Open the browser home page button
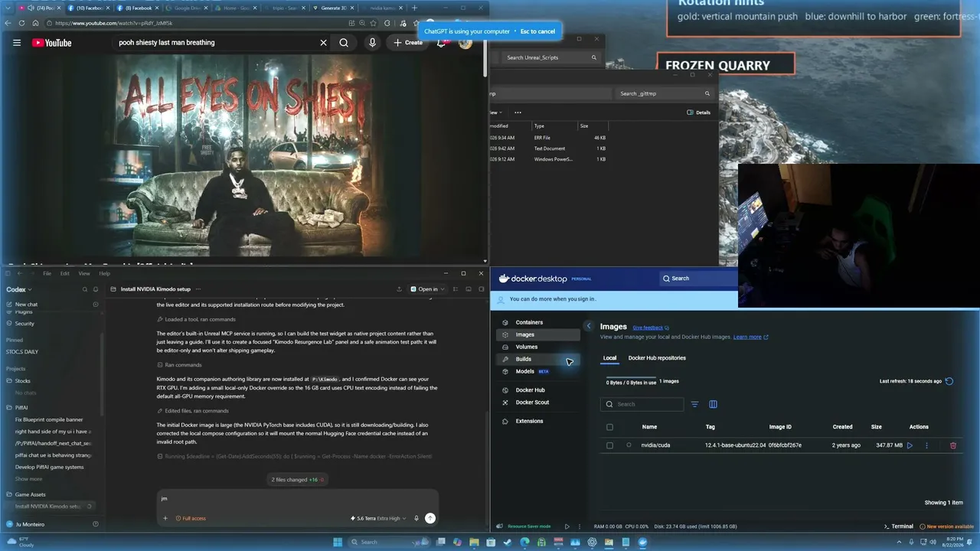 (35, 23)
